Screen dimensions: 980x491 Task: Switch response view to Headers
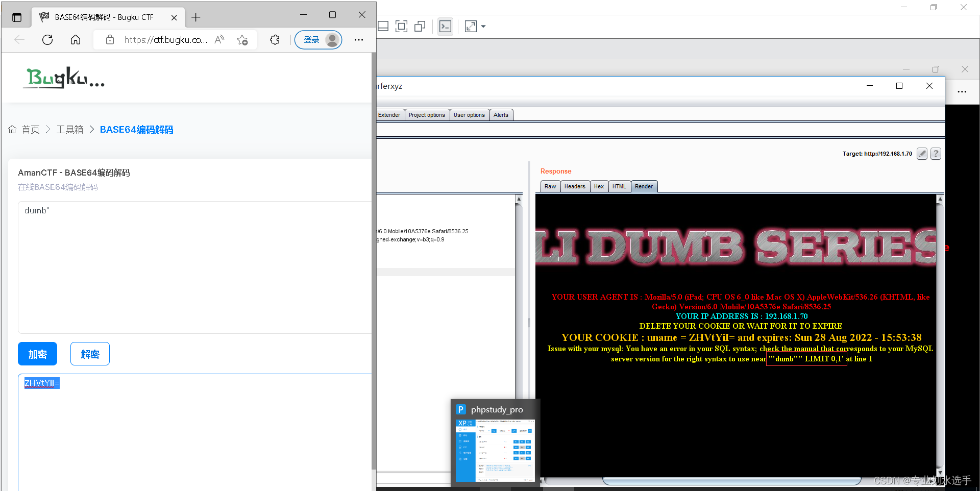575,186
